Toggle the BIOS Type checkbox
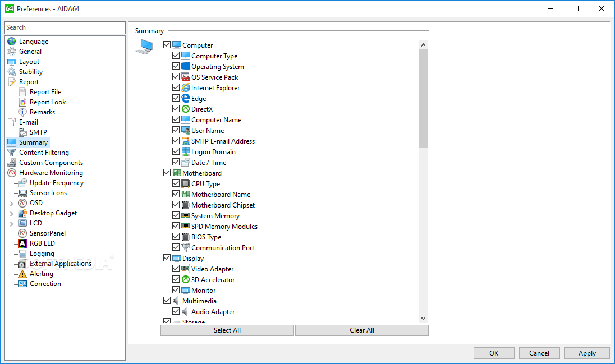Screen dimensions: 615x364 click(x=176, y=237)
